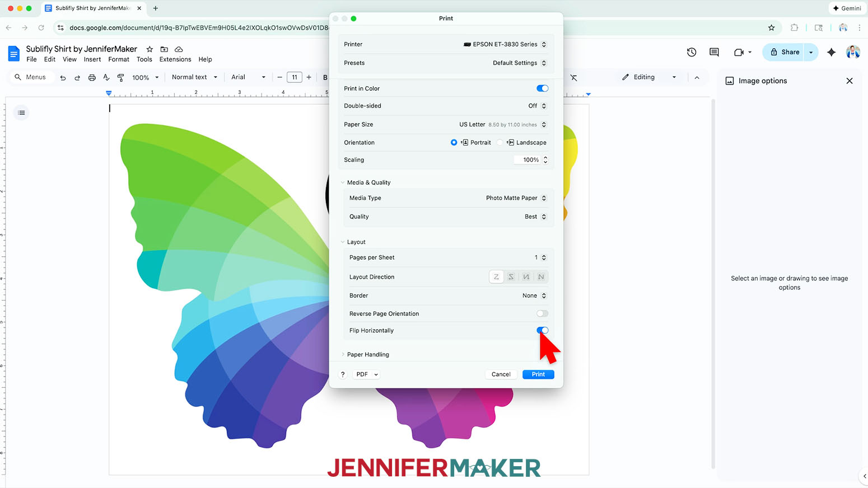Check the cloud save status icon
The height and width of the screenshot is (488, 868).
(179, 49)
